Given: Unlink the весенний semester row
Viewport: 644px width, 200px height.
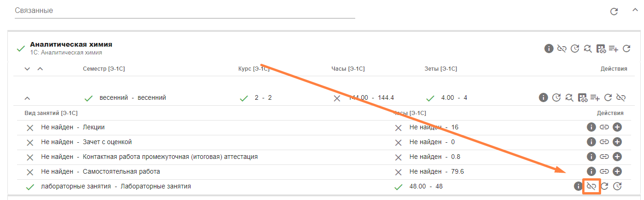Looking at the screenshot, I should tap(621, 97).
